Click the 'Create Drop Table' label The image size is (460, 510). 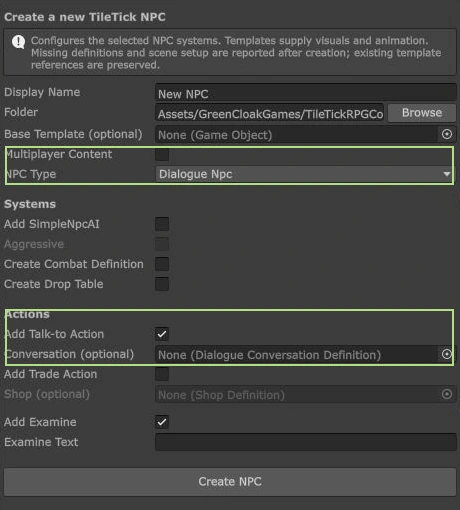click(53, 284)
